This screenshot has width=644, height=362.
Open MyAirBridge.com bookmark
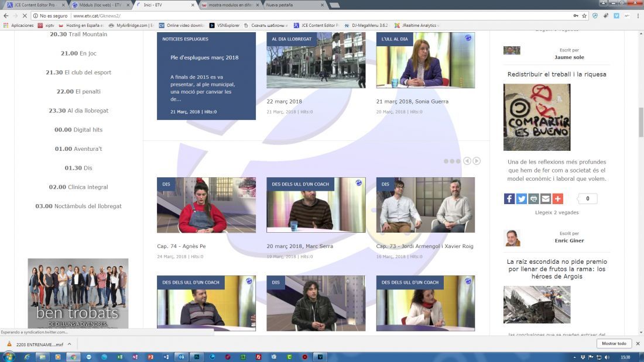(x=131, y=26)
